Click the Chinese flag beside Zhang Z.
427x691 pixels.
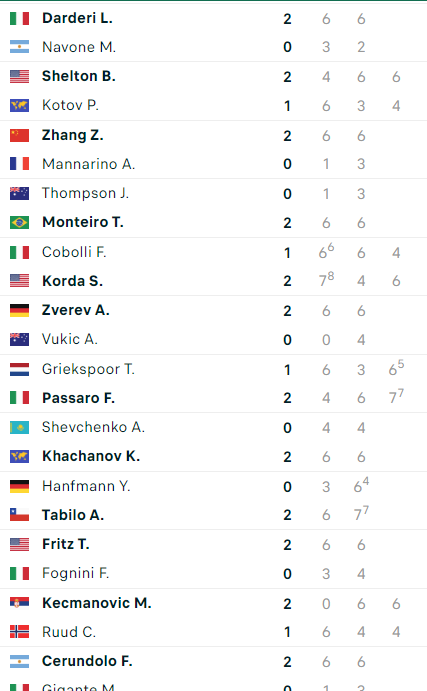coord(19,135)
